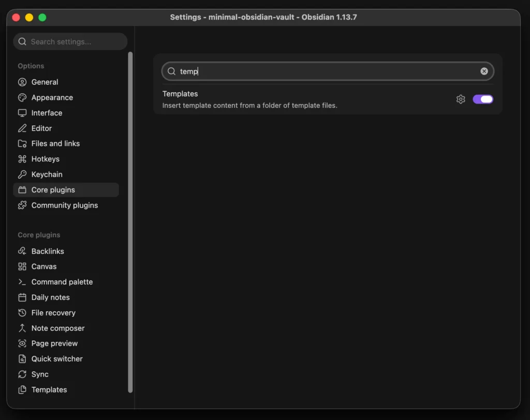Open Daily notes plugin settings

66,297
